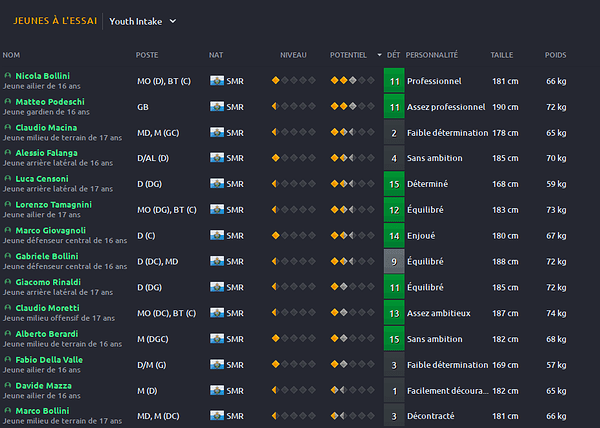600x428 pixels.
Task: Open Giacomo Rinaldi's player profile
Action: coord(48,282)
